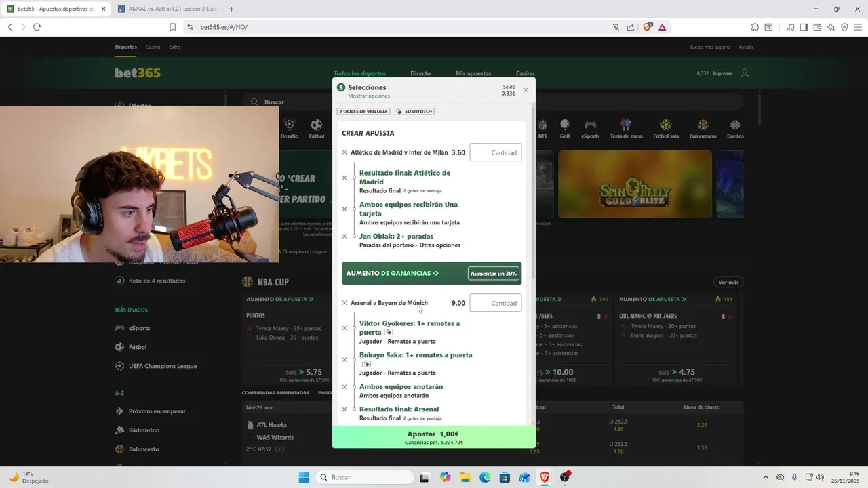Remove Viktor Gyokeres remates a puerta selection
Image resolution: width=868 pixels, height=488 pixels.
point(344,328)
